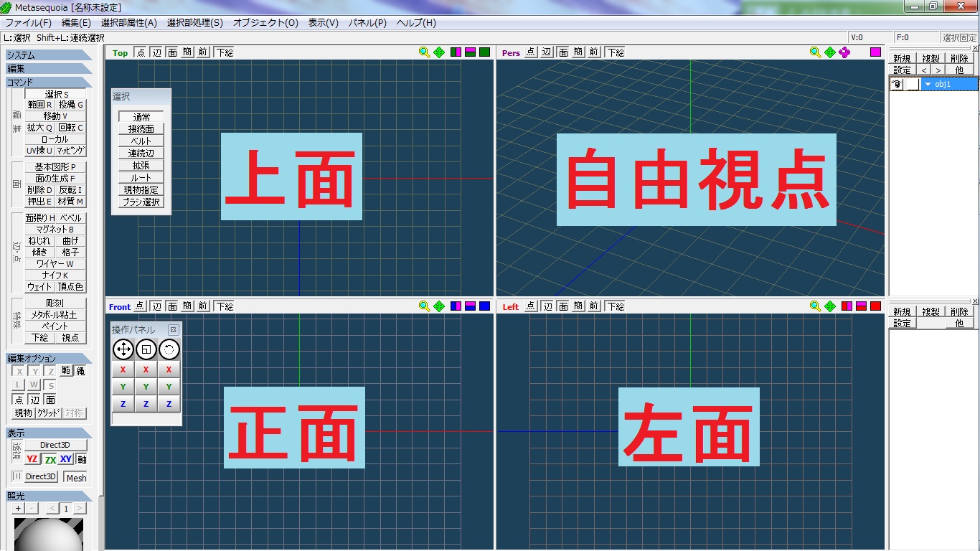Click the green pan icon in the Top view
Image resolution: width=980 pixels, height=551 pixels.
coord(439,52)
